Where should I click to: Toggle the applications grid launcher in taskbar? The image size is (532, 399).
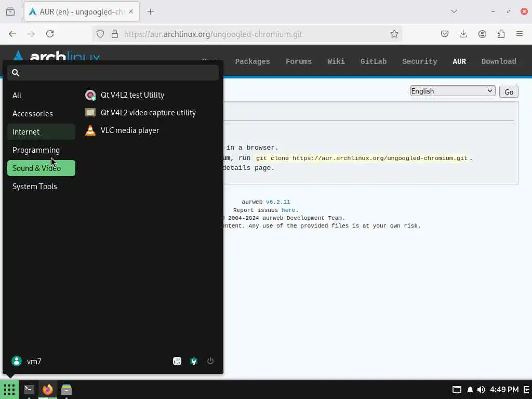coord(9,390)
